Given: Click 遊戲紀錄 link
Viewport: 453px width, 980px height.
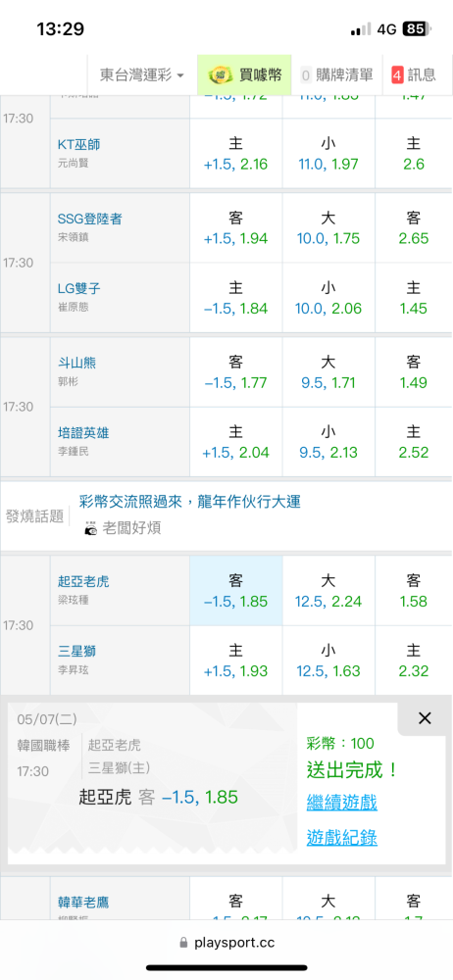Looking at the screenshot, I should point(341,838).
